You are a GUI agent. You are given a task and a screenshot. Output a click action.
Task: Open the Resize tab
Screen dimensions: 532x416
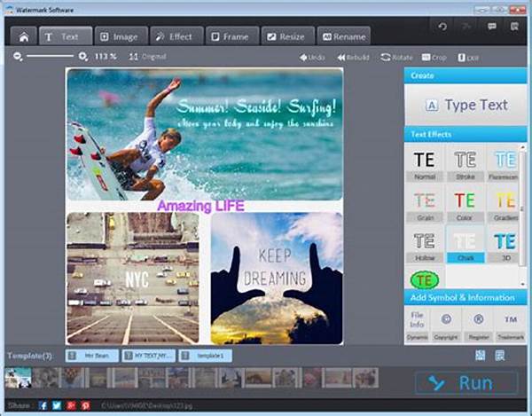pos(286,36)
